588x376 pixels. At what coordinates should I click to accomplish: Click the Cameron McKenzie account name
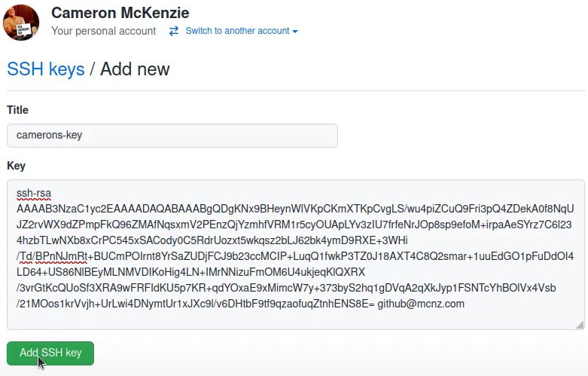120,13
